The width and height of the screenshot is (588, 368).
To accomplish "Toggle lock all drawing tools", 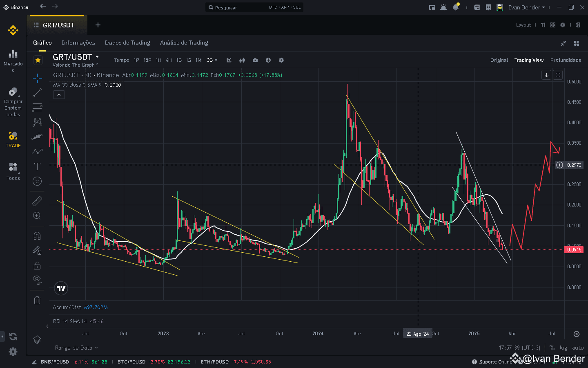I will [x=37, y=266].
